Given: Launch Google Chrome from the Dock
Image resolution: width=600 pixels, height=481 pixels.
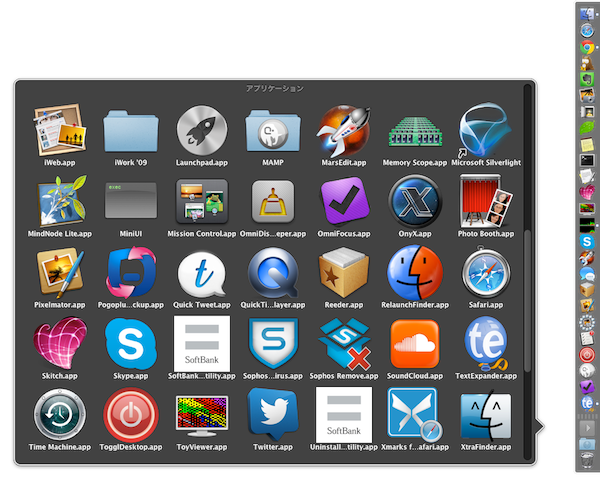Looking at the screenshot, I should click(587, 47).
